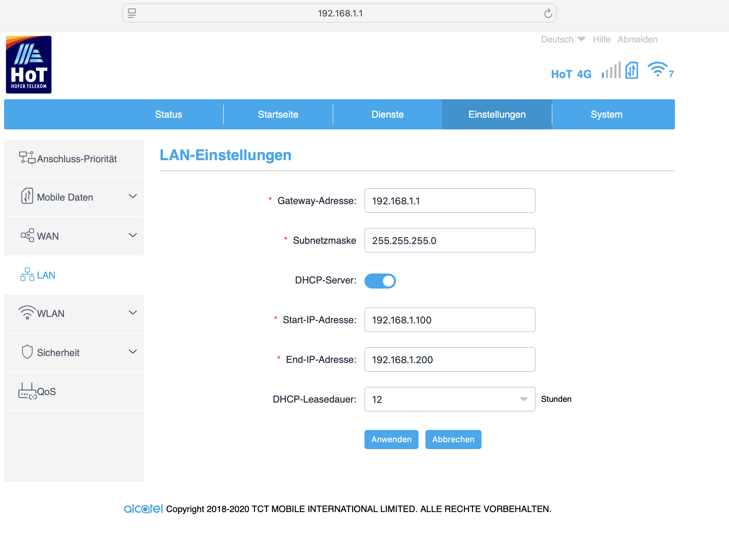Open Anschluss-Priorität via its sidebar icon
Viewport: 729px width, 560px height.
coord(27,158)
